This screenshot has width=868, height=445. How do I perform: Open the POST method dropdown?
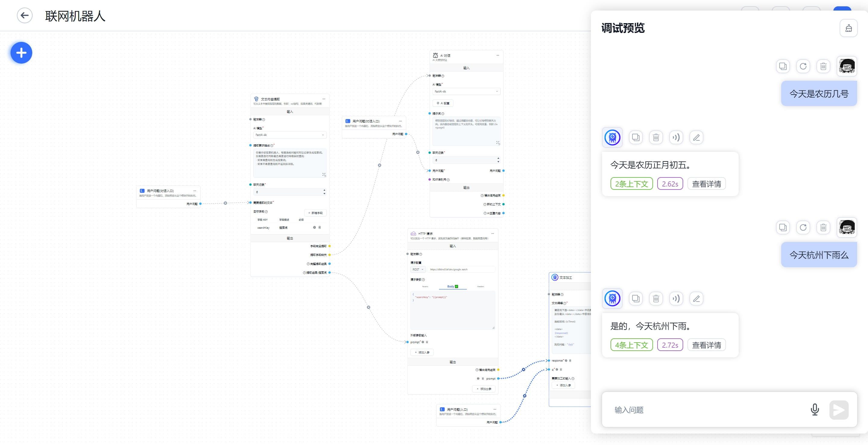pos(418,270)
